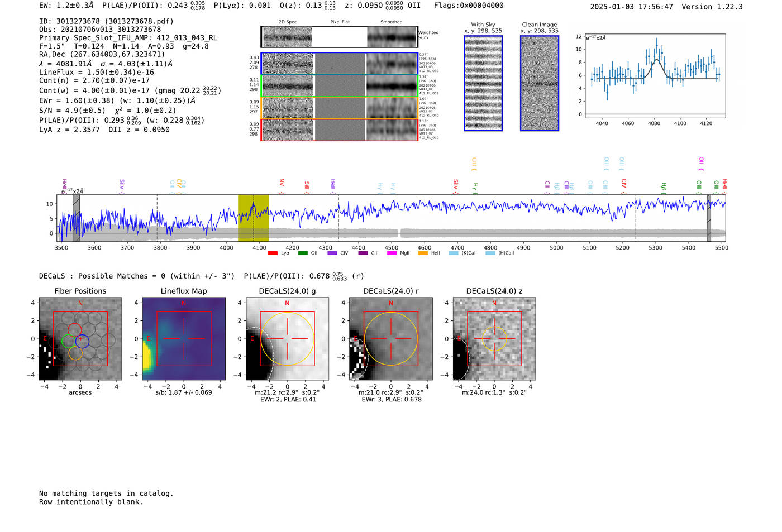Click the OII green legend swatch
The height and width of the screenshot is (532, 782).
(303, 253)
